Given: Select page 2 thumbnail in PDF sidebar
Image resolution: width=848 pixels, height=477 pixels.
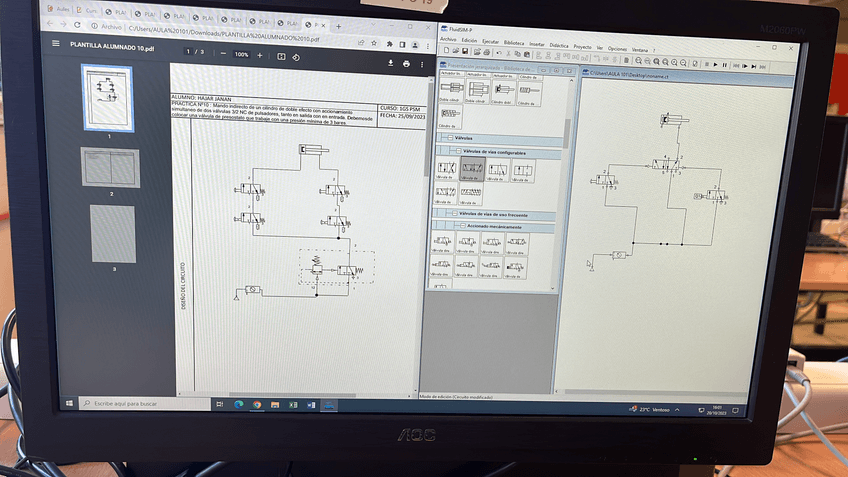Looking at the screenshot, I should [x=106, y=166].
